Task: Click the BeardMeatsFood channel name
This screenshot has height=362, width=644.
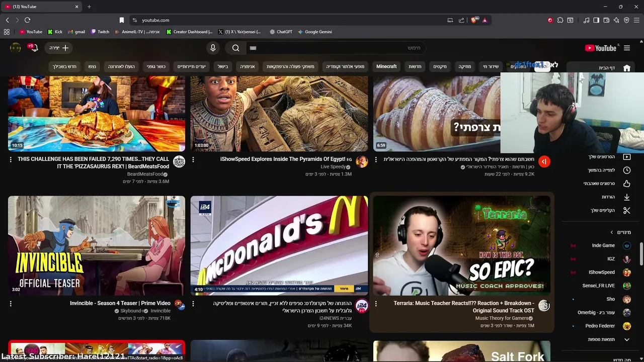Action: [x=144, y=174]
